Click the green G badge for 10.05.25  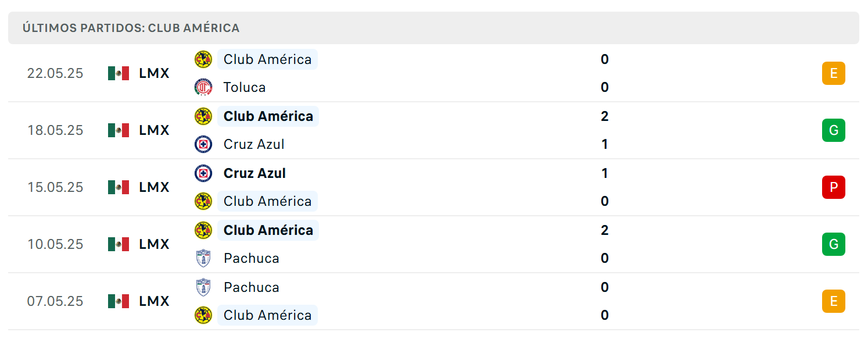pyautogui.click(x=834, y=244)
